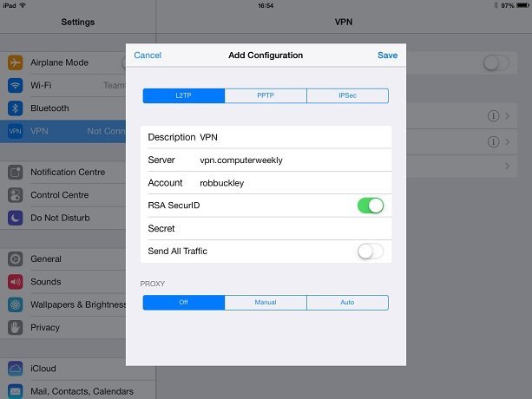Expand second VPN configuration info row
532x399 pixels.
(x=493, y=141)
